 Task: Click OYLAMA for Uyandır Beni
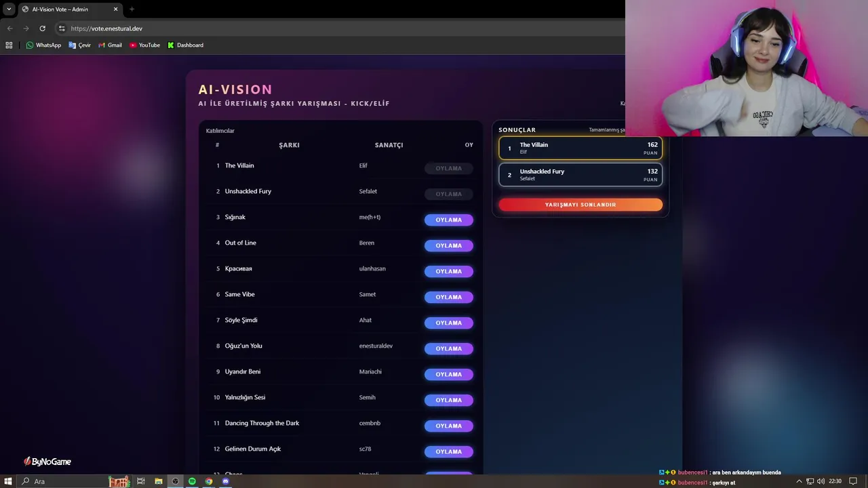point(448,374)
